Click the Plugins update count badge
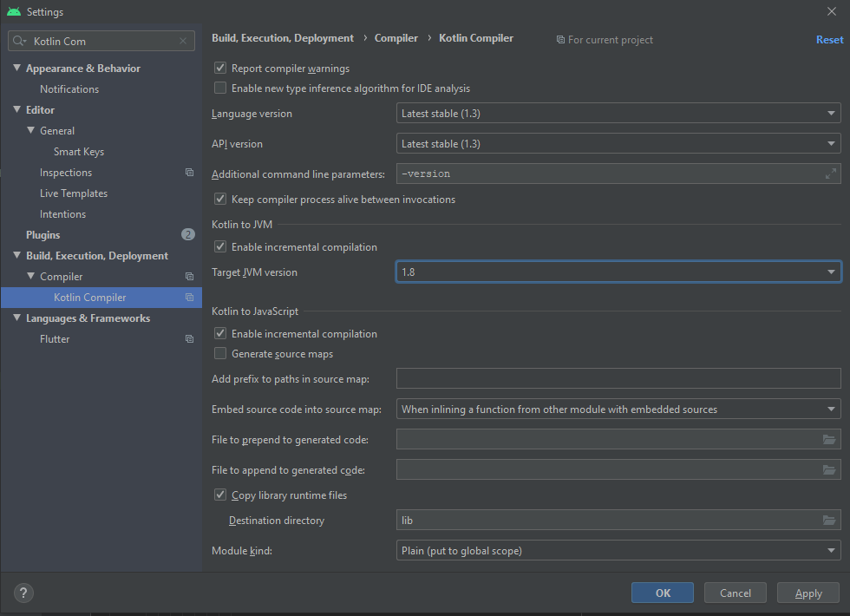 tap(187, 235)
